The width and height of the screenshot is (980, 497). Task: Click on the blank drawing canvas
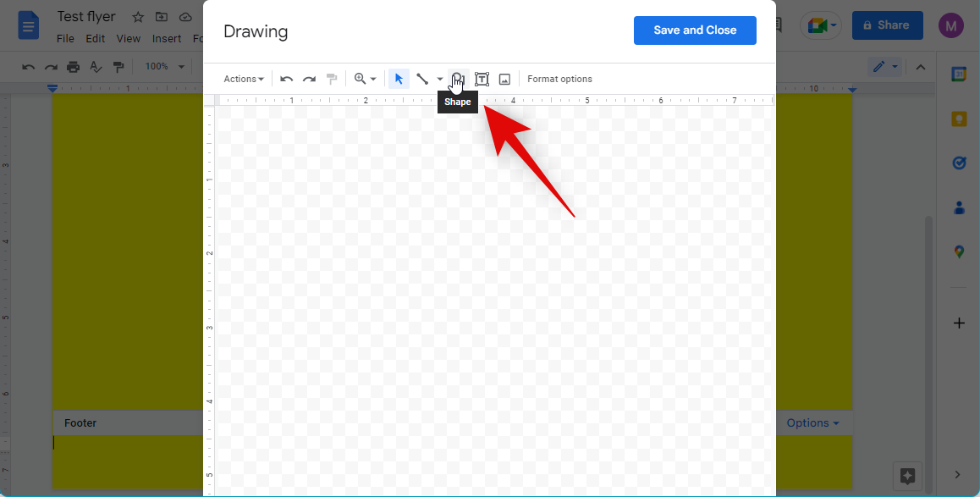[491, 296]
